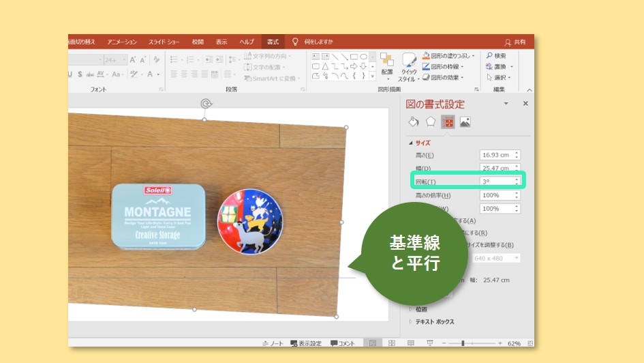Decrease list indent level icon
The height and width of the screenshot is (363, 644).
209,60
